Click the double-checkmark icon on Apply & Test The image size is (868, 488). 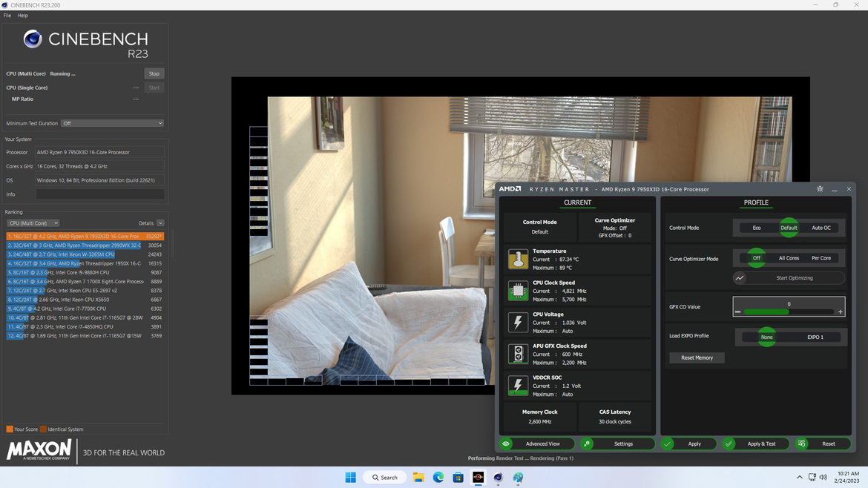pos(729,444)
